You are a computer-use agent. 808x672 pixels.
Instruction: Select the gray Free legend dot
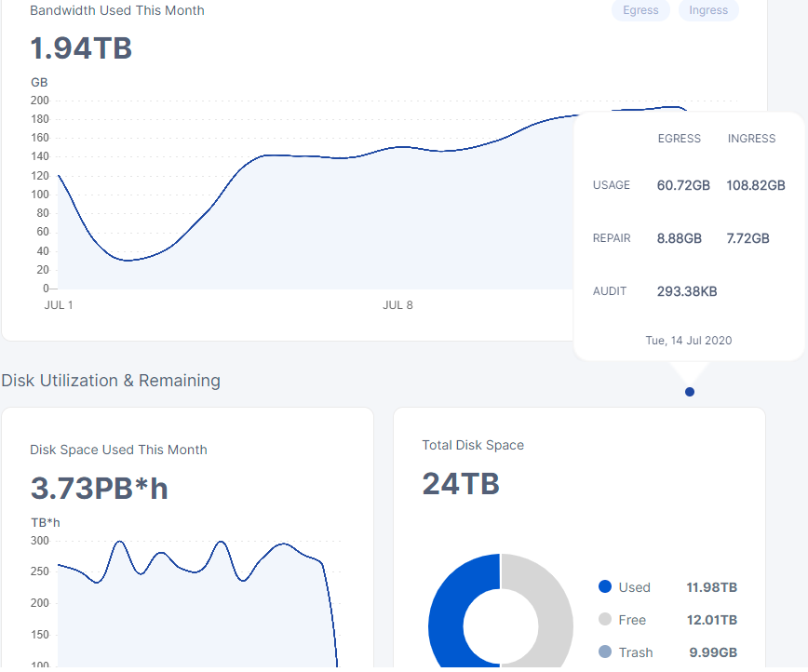pyautogui.click(x=605, y=620)
